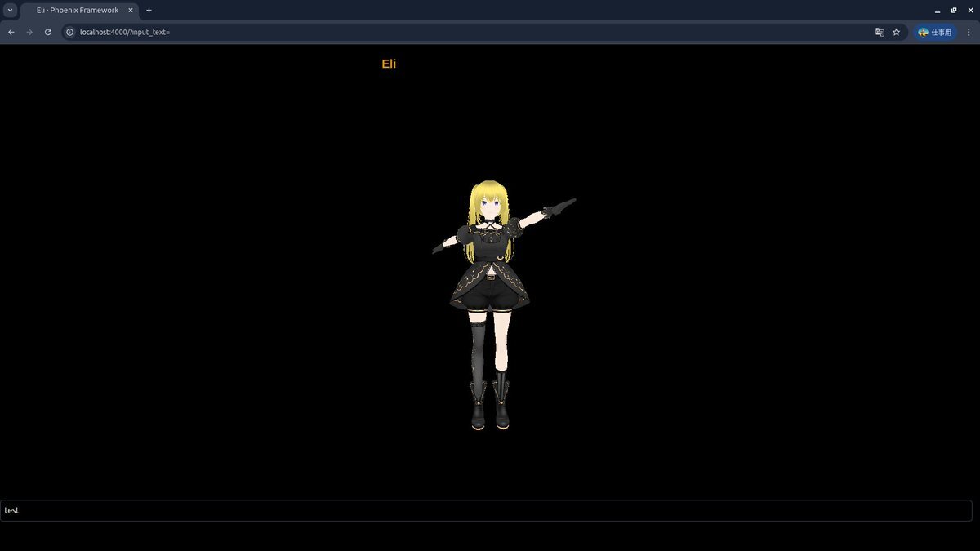Expand the tab search dropdown arrow
The height and width of the screenshot is (551, 980).
click(11, 10)
